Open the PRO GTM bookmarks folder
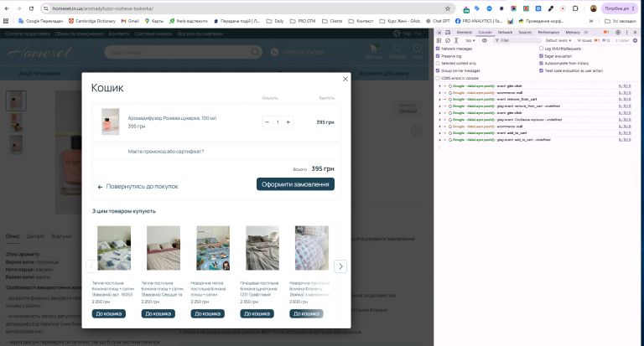644x346 pixels. coord(303,21)
